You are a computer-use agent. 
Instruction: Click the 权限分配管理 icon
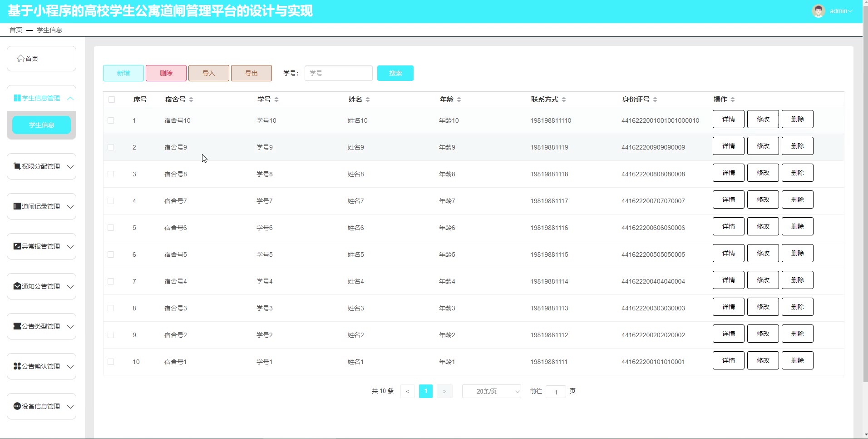[17, 166]
